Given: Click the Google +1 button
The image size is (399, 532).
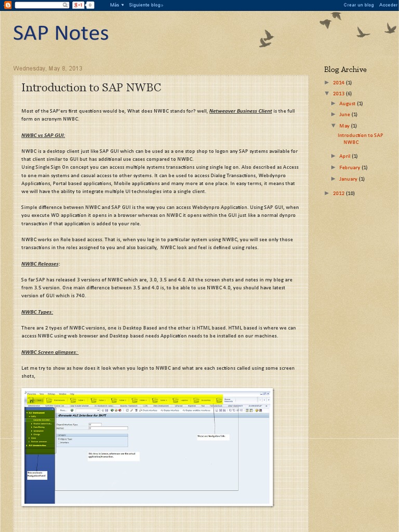Looking at the screenshot, I should coord(78,5).
